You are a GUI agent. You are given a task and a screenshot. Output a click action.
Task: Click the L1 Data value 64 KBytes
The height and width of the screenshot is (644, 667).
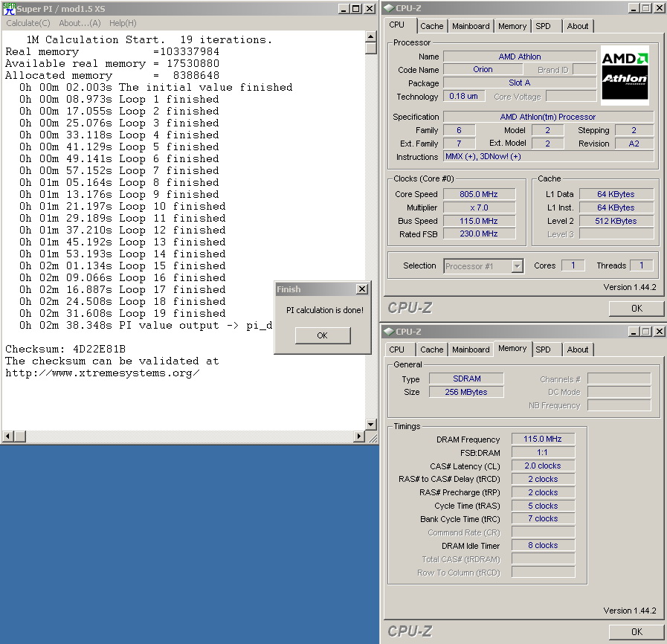coord(616,194)
